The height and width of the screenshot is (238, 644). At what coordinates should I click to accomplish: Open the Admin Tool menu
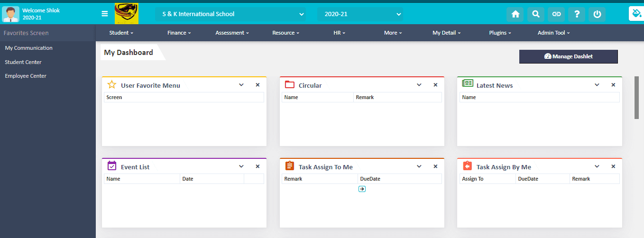click(x=553, y=33)
